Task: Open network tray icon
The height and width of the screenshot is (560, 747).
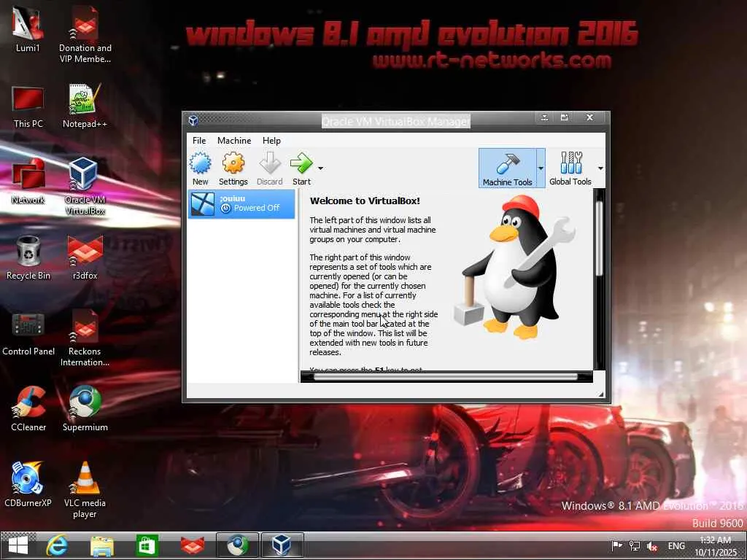Action: click(x=635, y=545)
